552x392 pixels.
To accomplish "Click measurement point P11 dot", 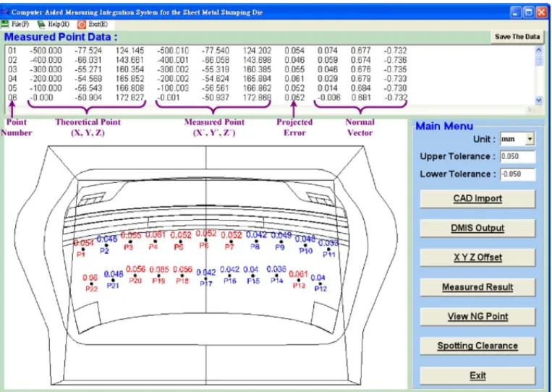I will (x=328, y=249).
